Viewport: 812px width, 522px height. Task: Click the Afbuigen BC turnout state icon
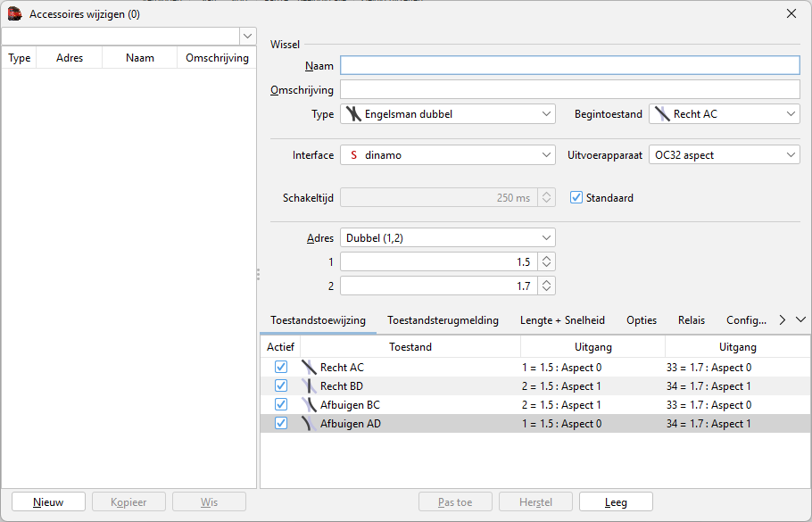pyautogui.click(x=309, y=405)
